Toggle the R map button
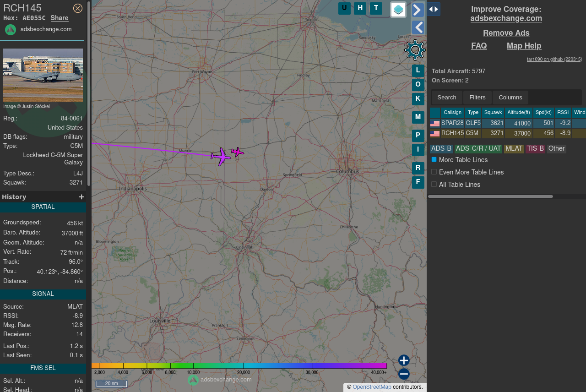The image size is (586, 392). coord(418,168)
